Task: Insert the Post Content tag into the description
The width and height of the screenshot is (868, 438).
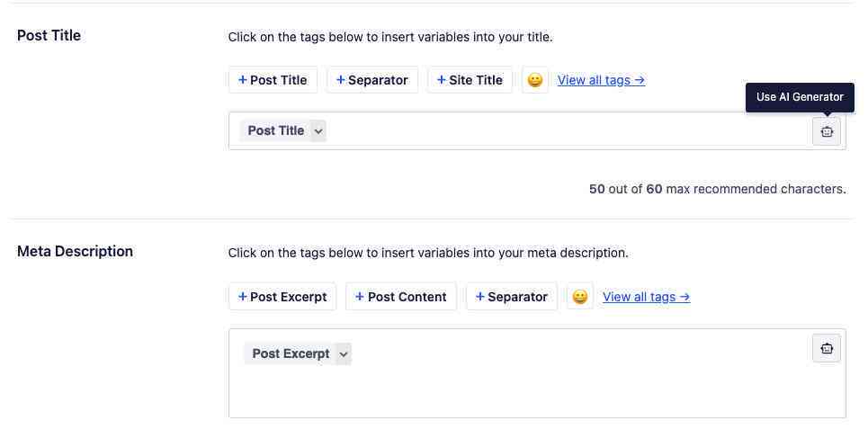Action: coord(401,297)
